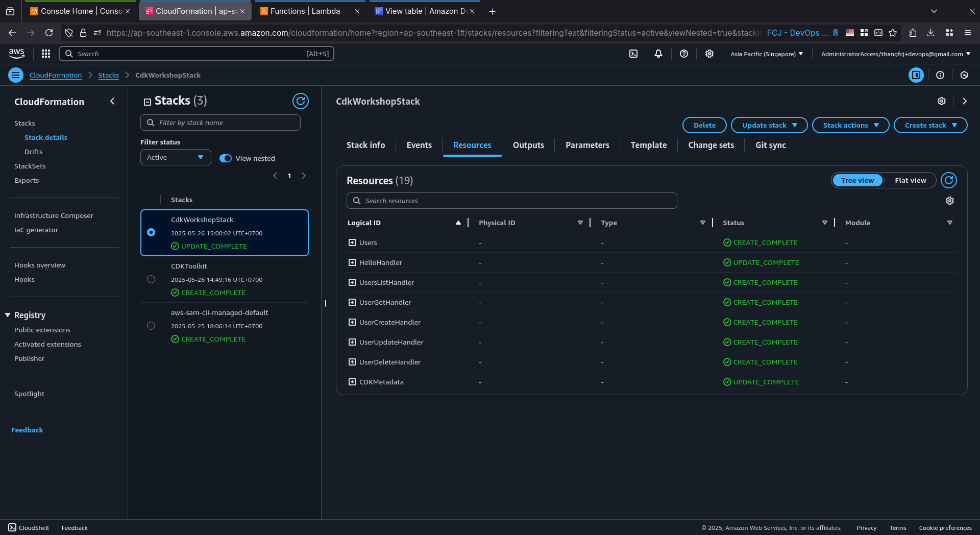Expand the CDKMetadata resource row

352,382
